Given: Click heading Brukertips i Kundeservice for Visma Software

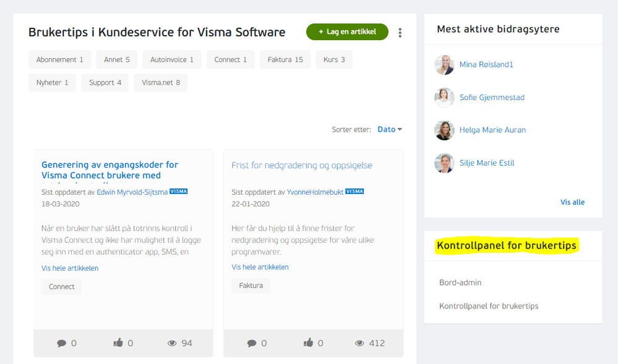Looking at the screenshot, I should pos(157,32).
